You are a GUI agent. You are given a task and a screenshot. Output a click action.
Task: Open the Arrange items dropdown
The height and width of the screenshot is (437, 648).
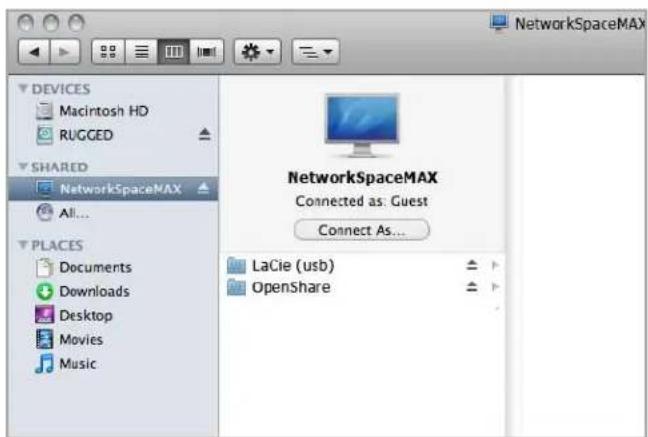tap(316, 52)
